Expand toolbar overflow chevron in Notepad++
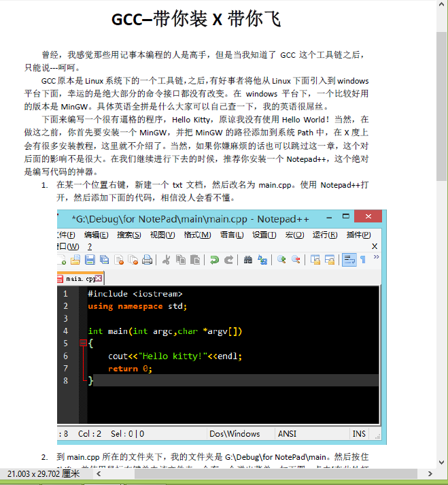Screen dimensions: 448x485 (x=376, y=257)
